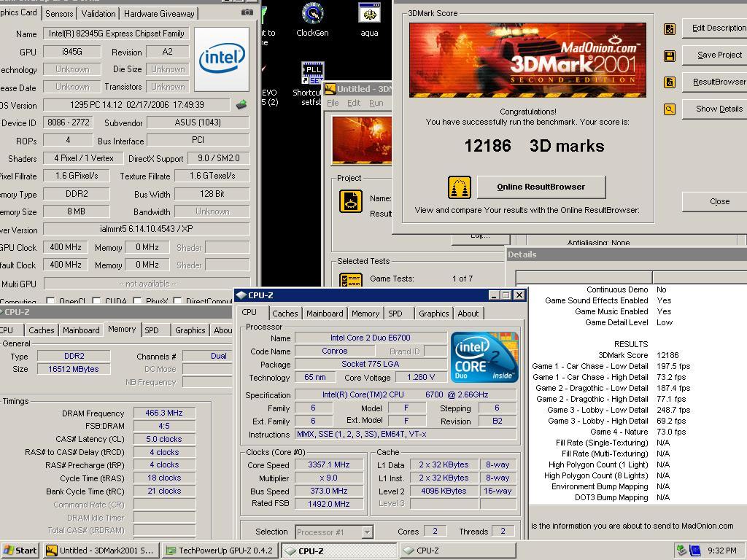Open the File menu in 3DMark2001
747x560 pixels.
pos(333,103)
